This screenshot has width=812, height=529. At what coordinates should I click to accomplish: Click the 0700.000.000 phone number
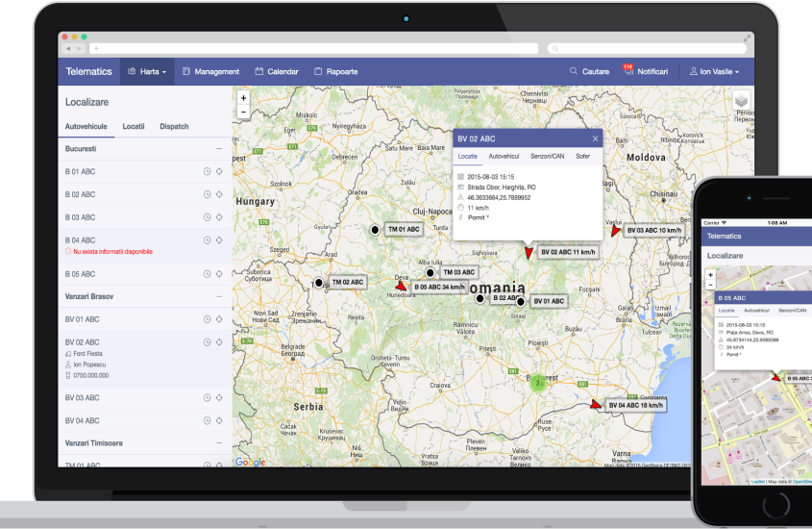point(90,376)
